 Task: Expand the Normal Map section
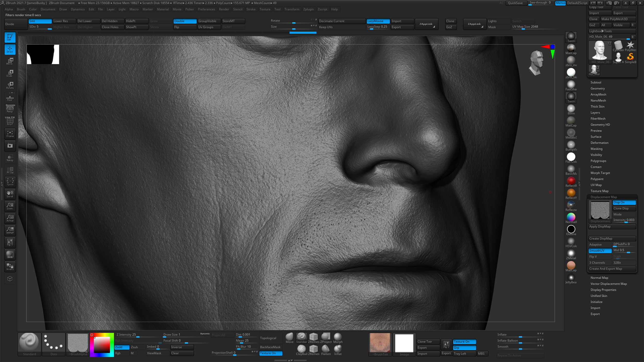click(599, 278)
